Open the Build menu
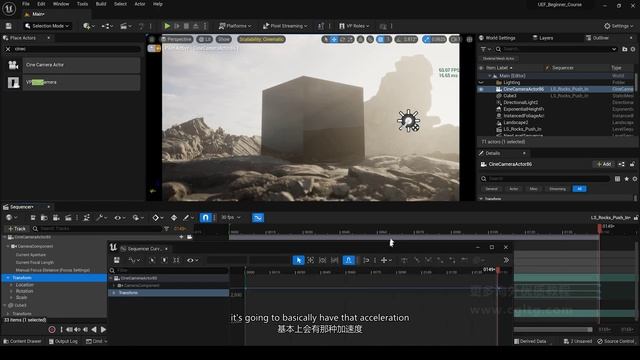The height and width of the screenshot is (360, 640). click(101, 4)
